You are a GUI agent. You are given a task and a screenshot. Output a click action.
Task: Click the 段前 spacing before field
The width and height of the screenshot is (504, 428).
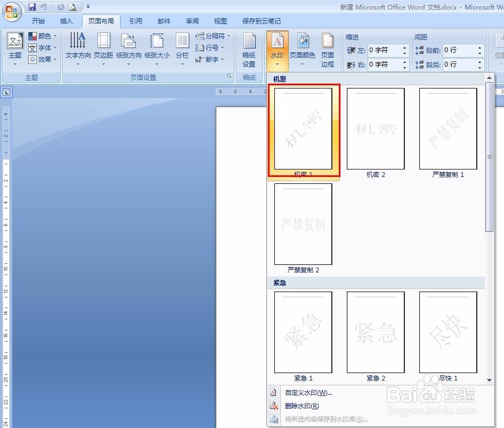click(x=460, y=50)
